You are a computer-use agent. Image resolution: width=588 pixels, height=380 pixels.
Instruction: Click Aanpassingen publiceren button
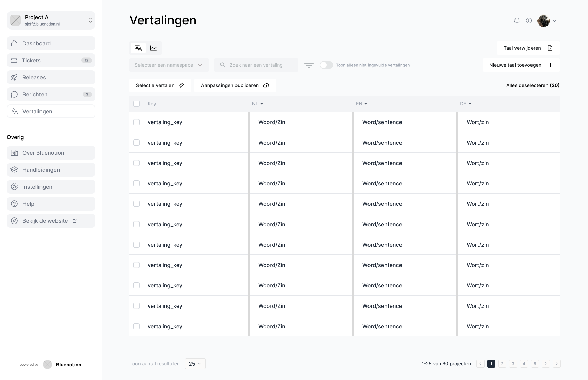(235, 85)
